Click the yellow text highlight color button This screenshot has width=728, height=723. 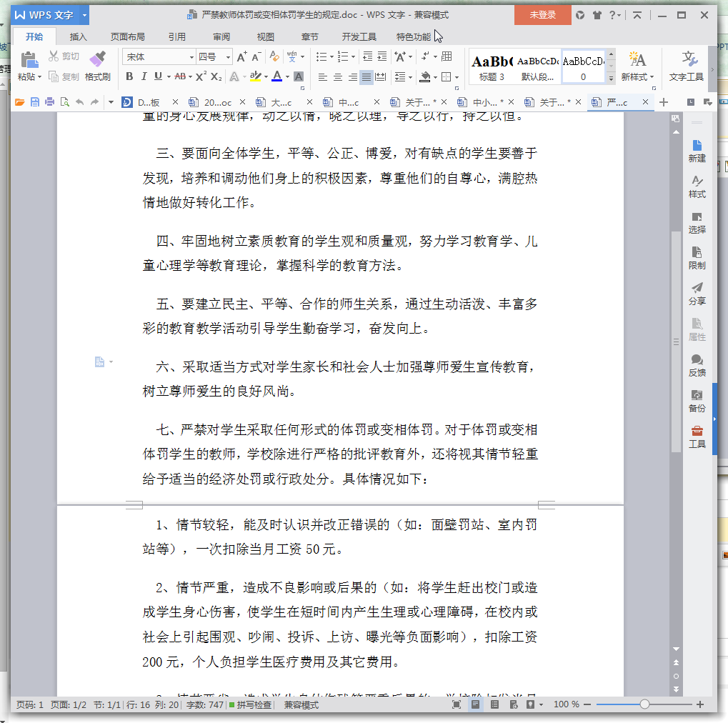pos(255,76)
